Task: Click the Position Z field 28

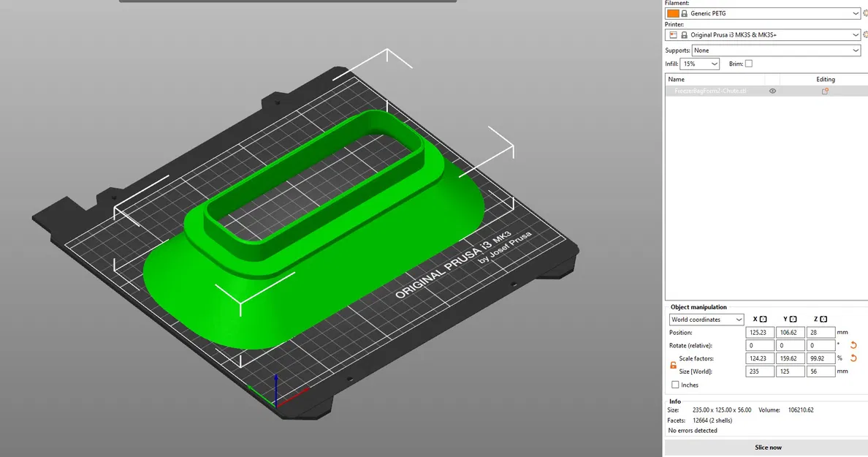Action: (821, 333)
